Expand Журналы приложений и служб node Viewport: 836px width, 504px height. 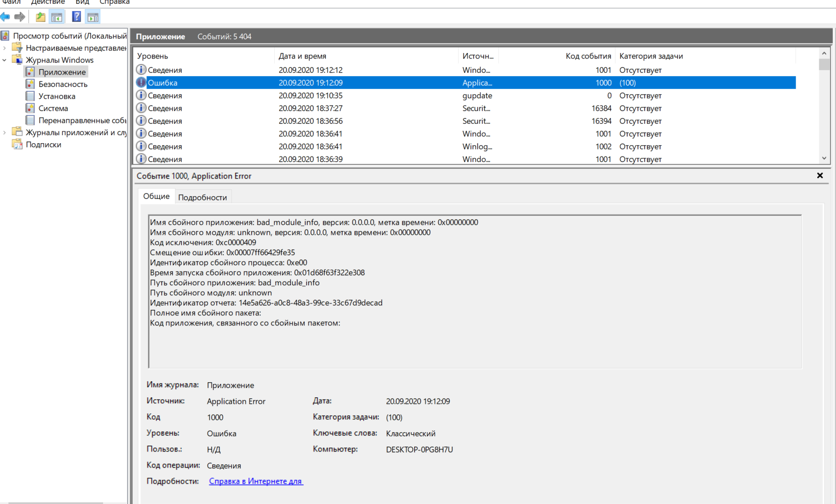click(x=5, y=132)
